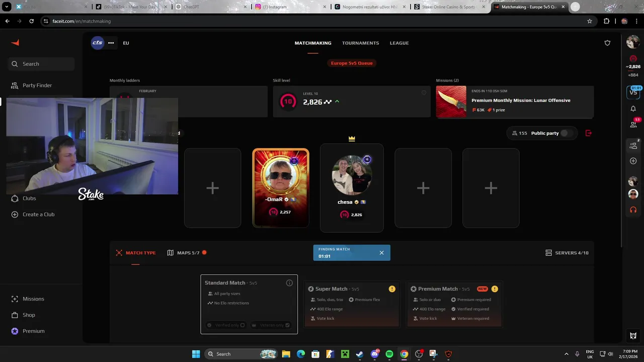Open the Level 10 skill badge
The width and height of the screenshot is (644, 362).
288,102
